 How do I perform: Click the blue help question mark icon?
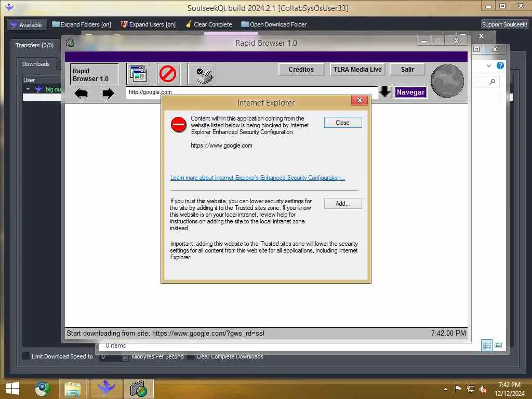500,65
